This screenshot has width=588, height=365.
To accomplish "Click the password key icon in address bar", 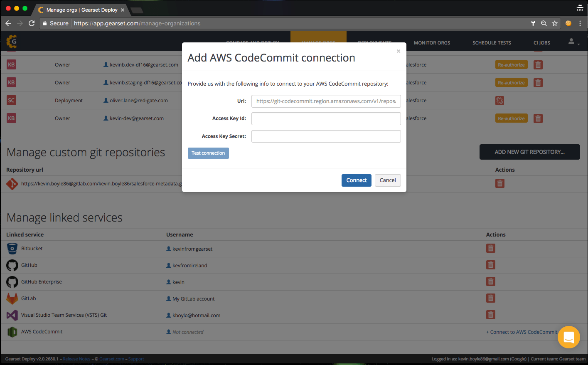I will coord(533,23).
